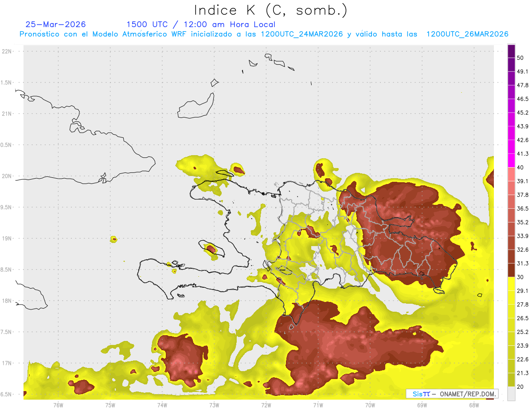Click the 17N latitude axis label
The image size is (532, 411).
pos(7,363)
